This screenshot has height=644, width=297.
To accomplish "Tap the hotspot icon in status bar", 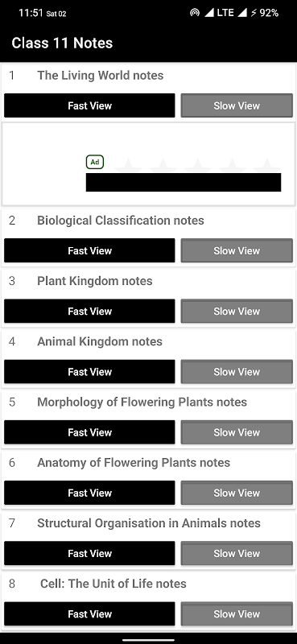I will click(194, 13).
